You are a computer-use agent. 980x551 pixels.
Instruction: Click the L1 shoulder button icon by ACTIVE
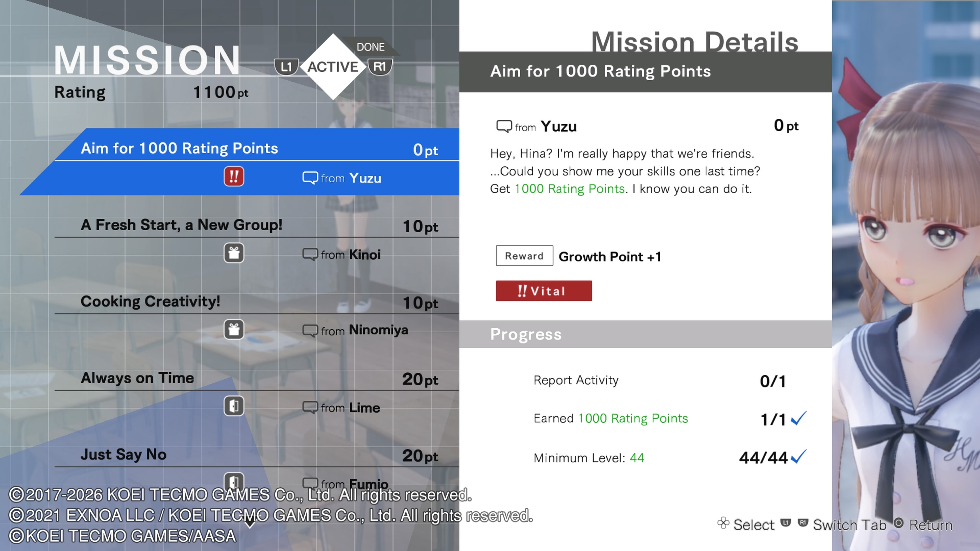point(286,67)
